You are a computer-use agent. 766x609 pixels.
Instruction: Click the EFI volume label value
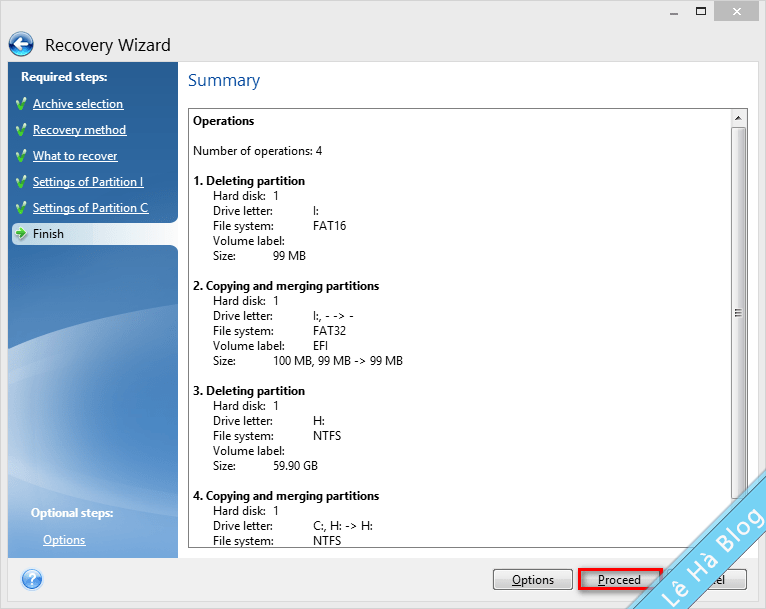(320, 346)
